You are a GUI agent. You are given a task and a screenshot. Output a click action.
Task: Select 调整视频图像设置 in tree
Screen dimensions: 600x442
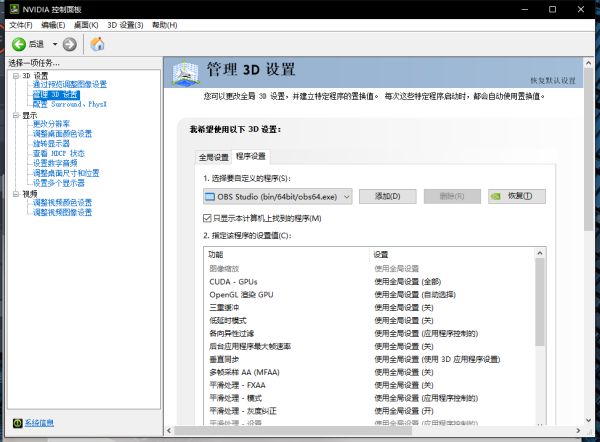pos(62,212)
